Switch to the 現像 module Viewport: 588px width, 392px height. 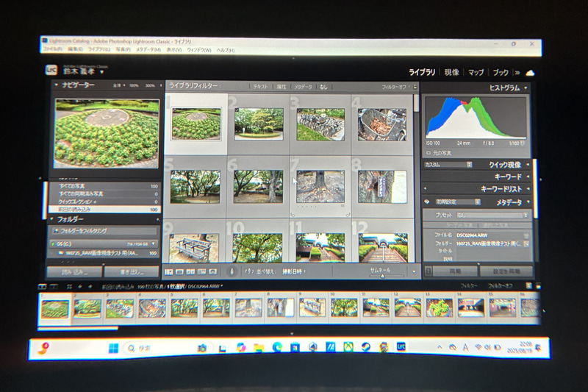[x=451, y=72]
